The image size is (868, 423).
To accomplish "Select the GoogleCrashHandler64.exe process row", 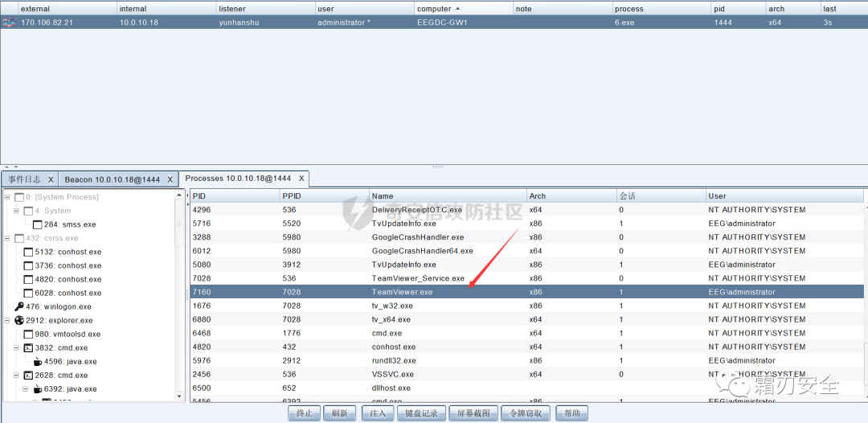I will 527,251.
